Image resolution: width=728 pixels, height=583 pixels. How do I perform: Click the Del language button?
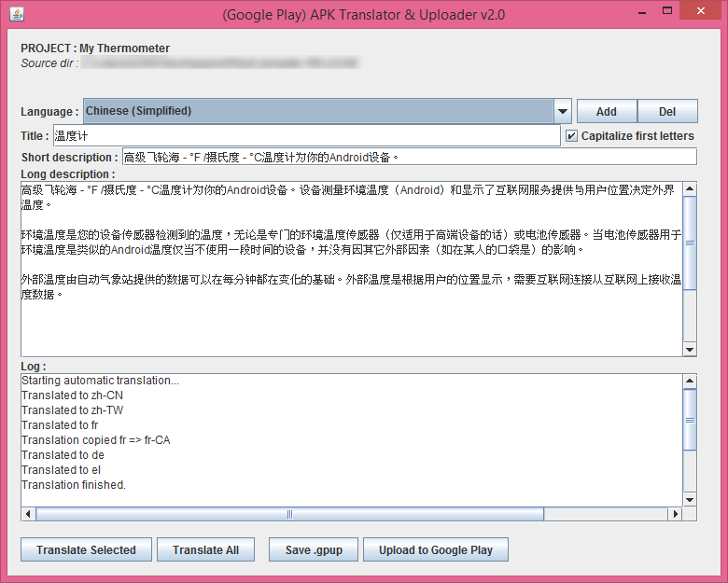click(x=667, y=111)
